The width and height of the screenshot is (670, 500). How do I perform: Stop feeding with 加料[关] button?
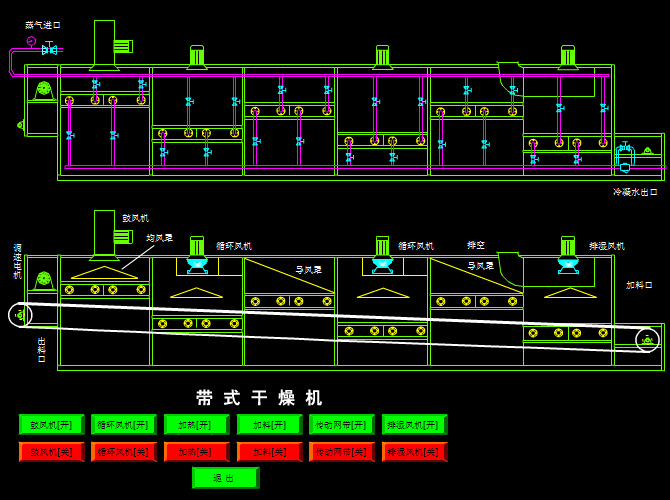point(270,452)
